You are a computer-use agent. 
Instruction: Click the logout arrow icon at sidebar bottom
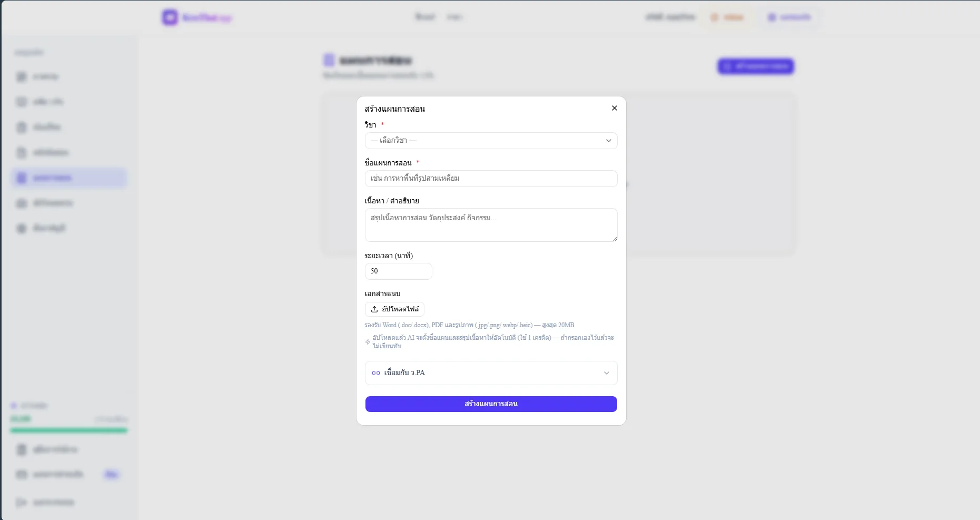pos(21,502)
